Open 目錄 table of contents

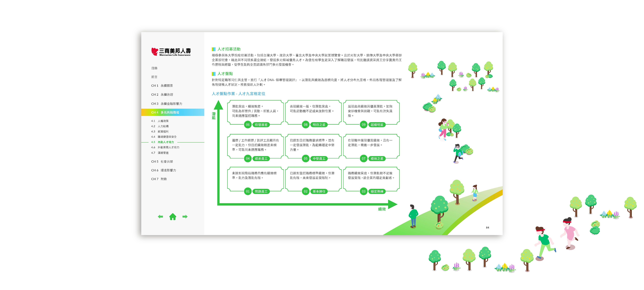154,68
